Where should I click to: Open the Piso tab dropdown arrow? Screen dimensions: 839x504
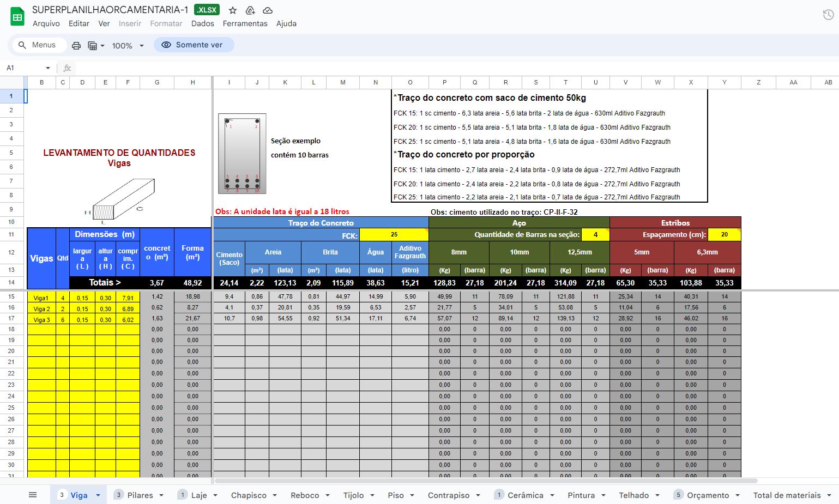point(412,495)
